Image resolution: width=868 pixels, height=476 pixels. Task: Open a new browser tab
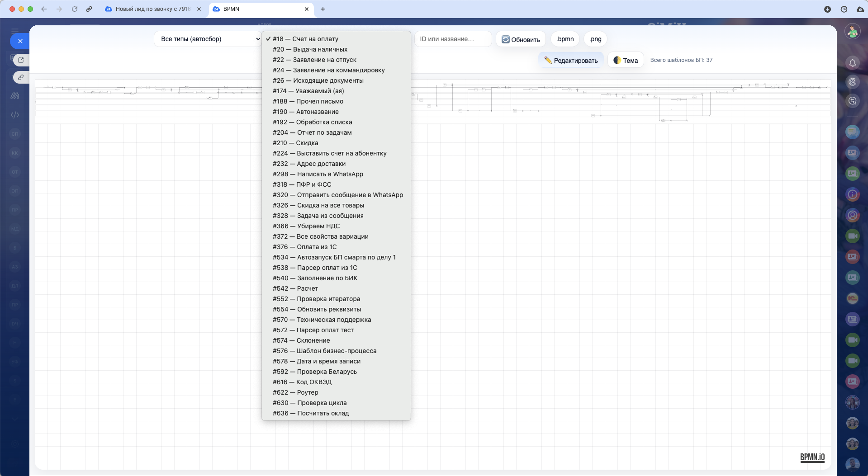coord(323,9)
